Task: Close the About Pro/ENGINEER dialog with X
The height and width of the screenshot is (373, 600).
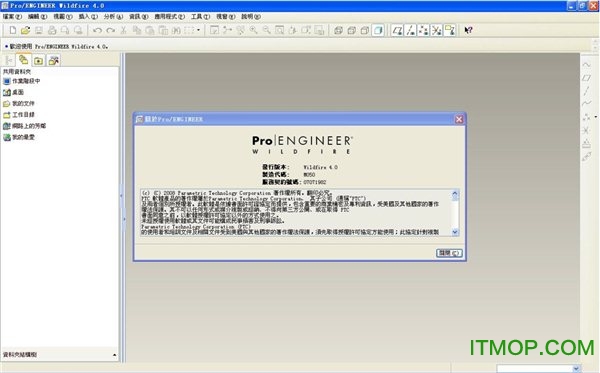Action: 459,119
